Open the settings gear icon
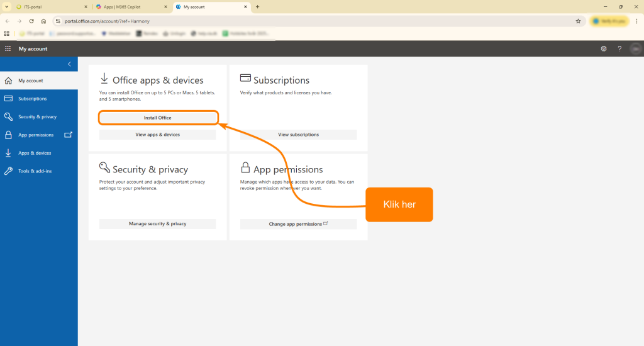 click(604, 48)
